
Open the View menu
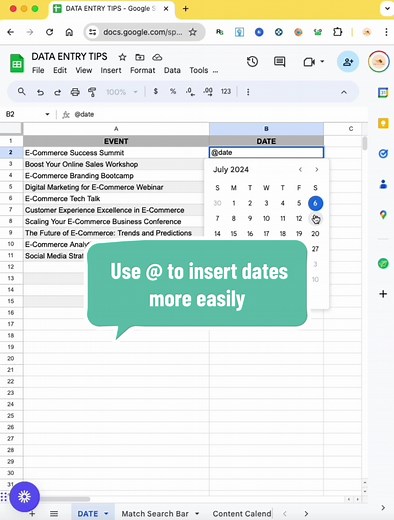point(84,70)
